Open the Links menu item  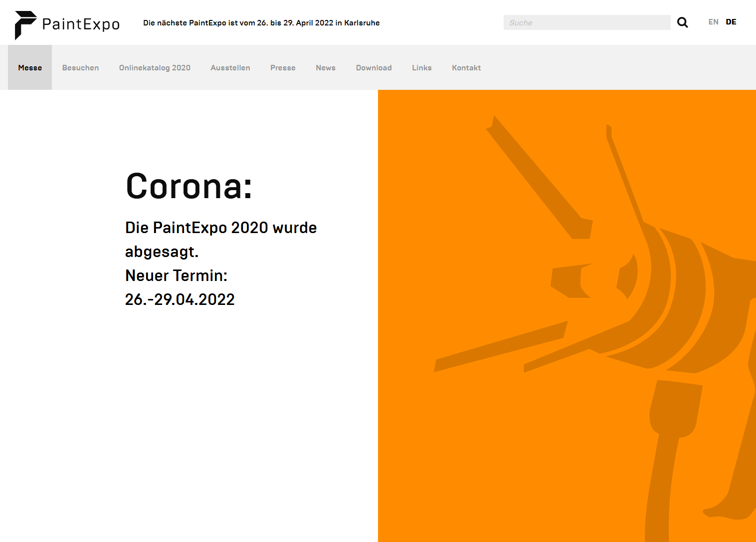pyautogui.click(x=422, y=67)
